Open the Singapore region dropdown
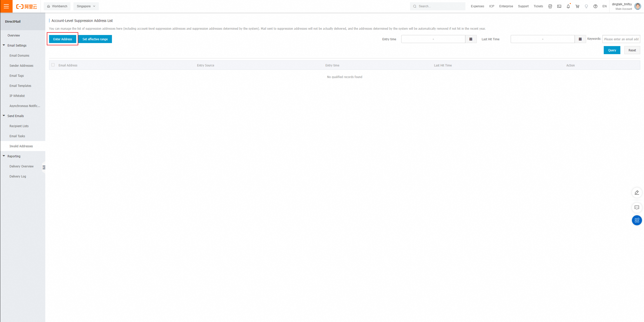The height and width of the screenshot is (322, 644). tap(86, 6)
